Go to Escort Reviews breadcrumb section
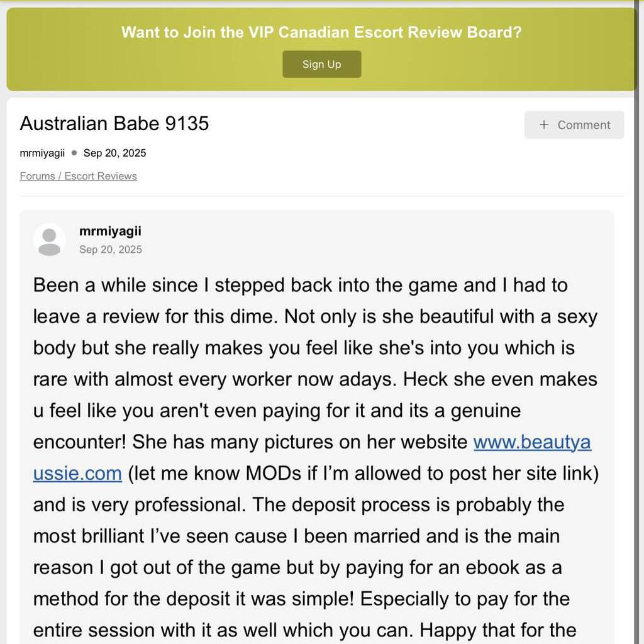Image resolution: width=644 pixels, height=644 pixels. pos(101,176)
